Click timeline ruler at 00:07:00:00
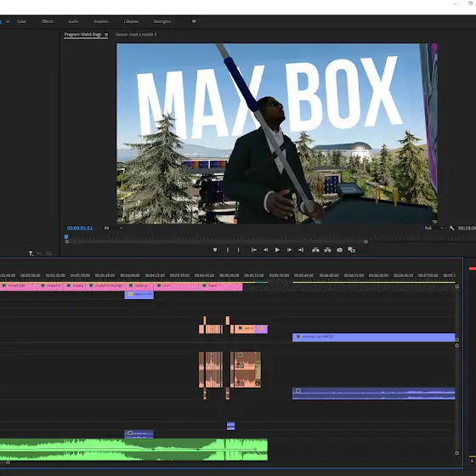 point(428,275)
